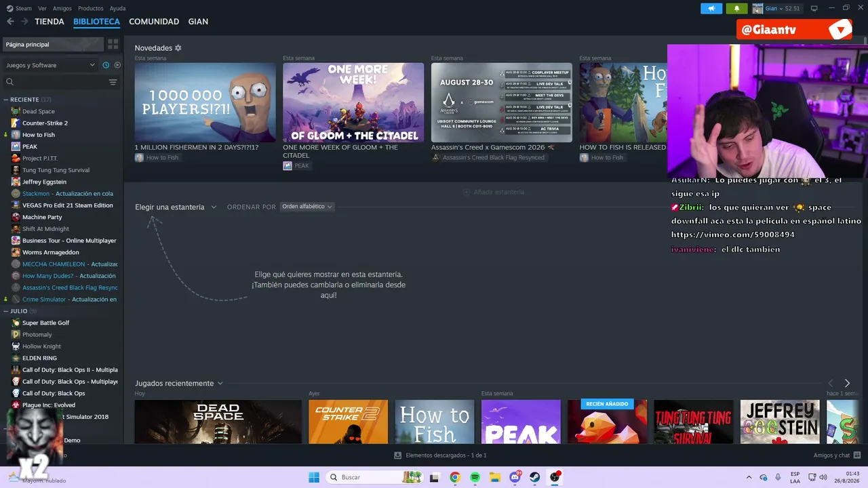Screen dimensions: 868x488
Task: Customize Novedades with the gear icon
Action: (x=178, y=48)
